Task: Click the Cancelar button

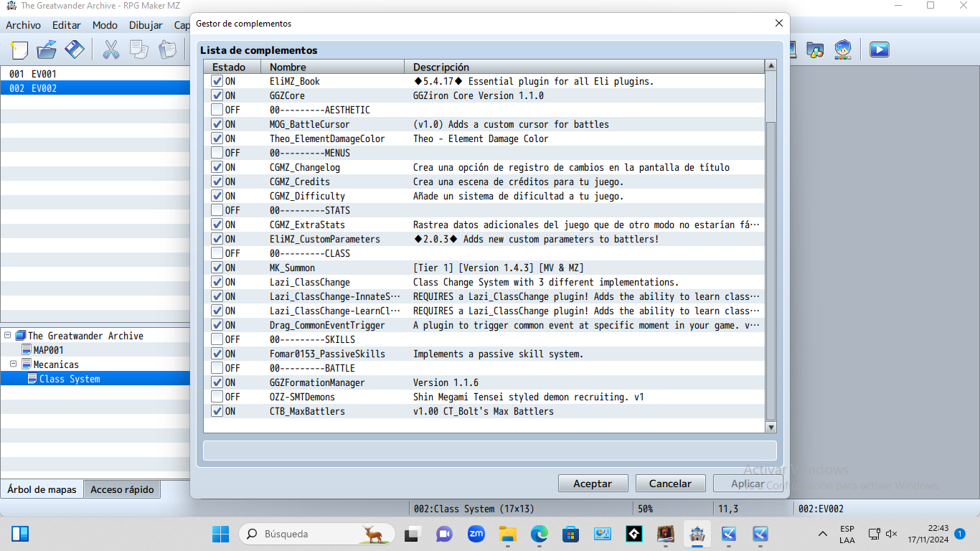Action: (x=670, y=484)
